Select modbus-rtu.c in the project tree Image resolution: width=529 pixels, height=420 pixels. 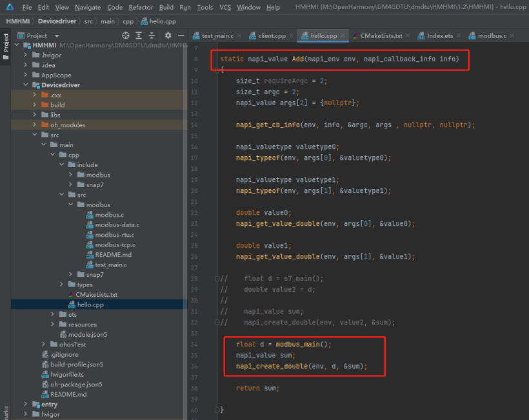pyautogui.click(x=110, y=234)
